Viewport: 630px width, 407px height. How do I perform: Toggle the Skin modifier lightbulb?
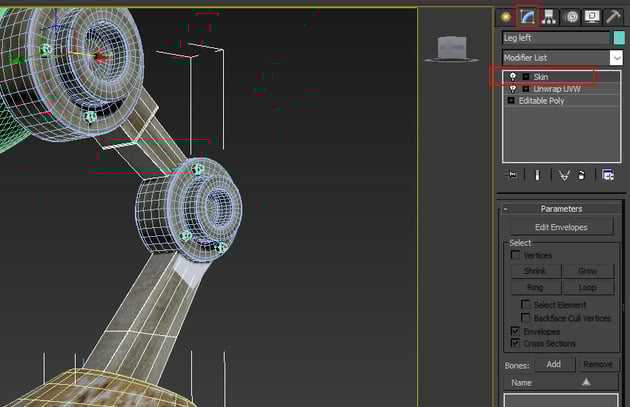pos(512,77)
